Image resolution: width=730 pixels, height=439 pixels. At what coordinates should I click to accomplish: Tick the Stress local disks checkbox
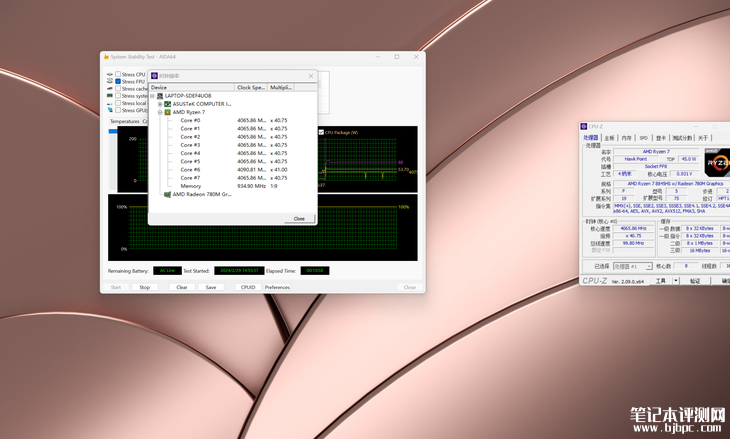coord(118,103)
